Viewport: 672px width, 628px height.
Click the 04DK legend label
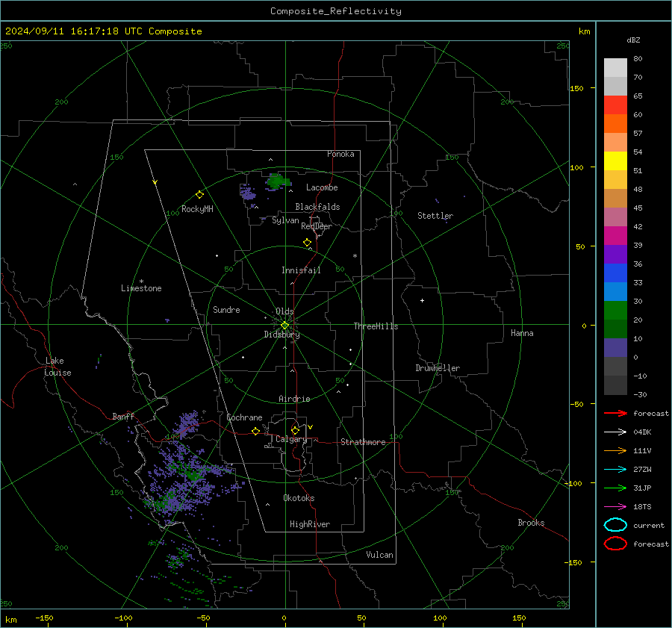pyautogui.click(x=642, y=432)
